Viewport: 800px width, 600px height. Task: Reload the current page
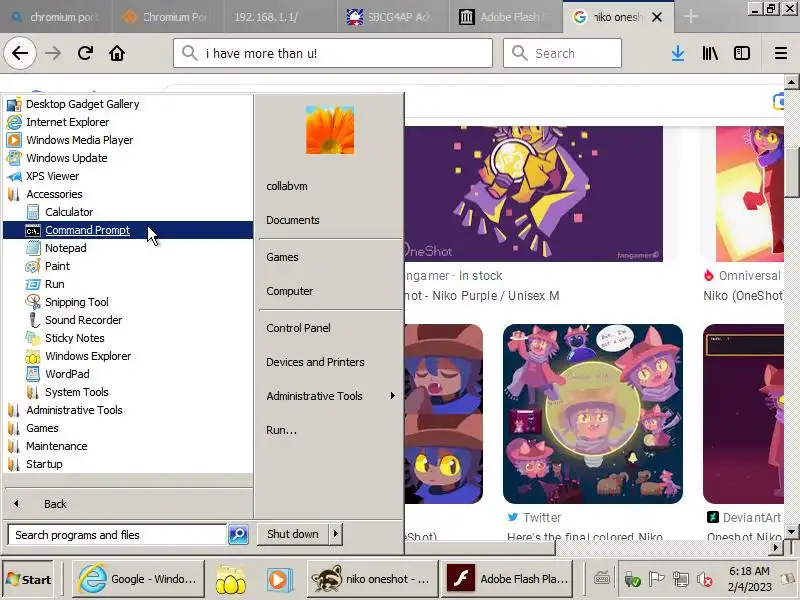[85, 53]
